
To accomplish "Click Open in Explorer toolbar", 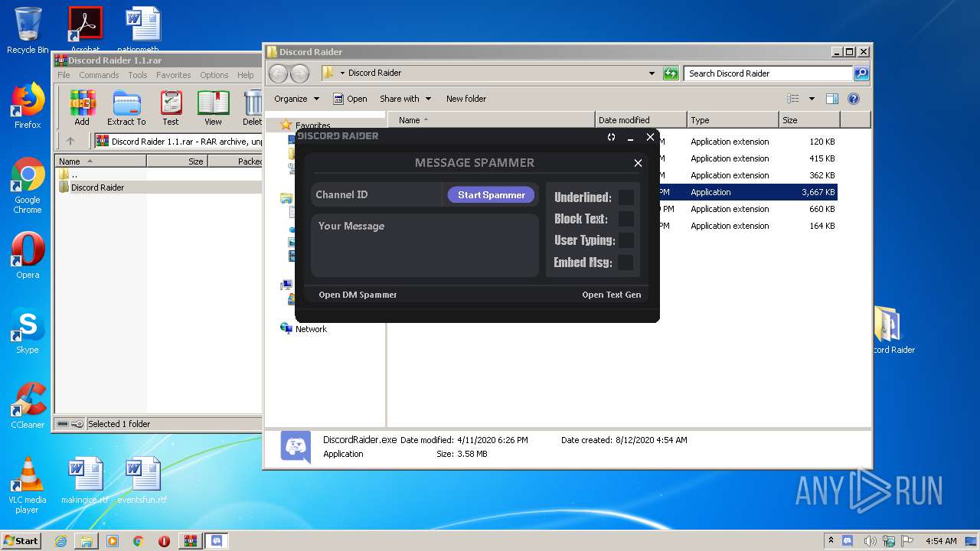I will 350,99.
